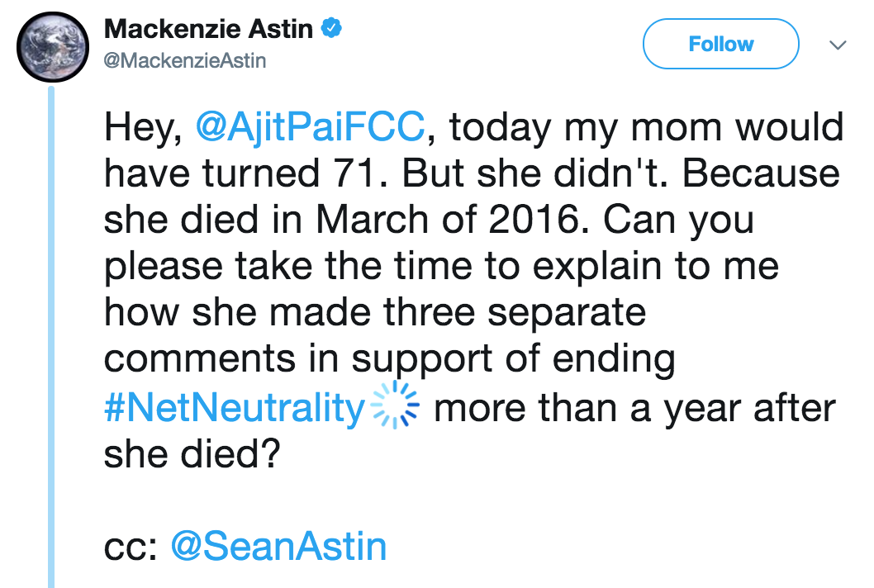Click the final "she died?" line
Image resolution: width=874 pixels, height=588 pixels.
coord(191,454)
